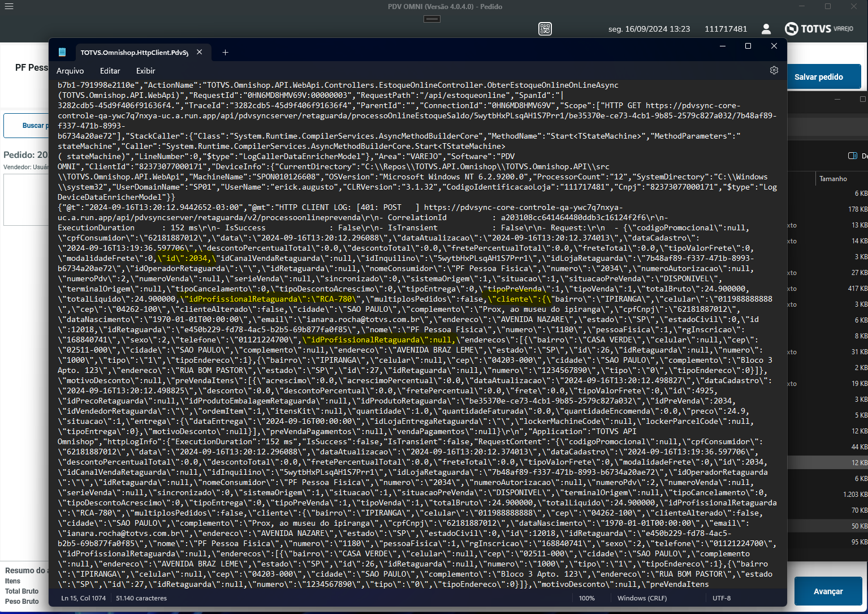Change the Windows (CRLF) line ending option

(642, 598)
